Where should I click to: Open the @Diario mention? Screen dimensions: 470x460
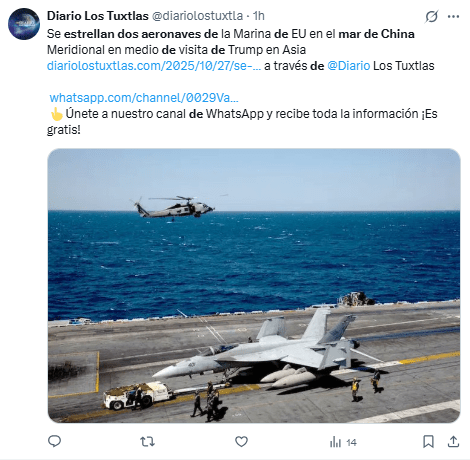(x=349, y=66)
